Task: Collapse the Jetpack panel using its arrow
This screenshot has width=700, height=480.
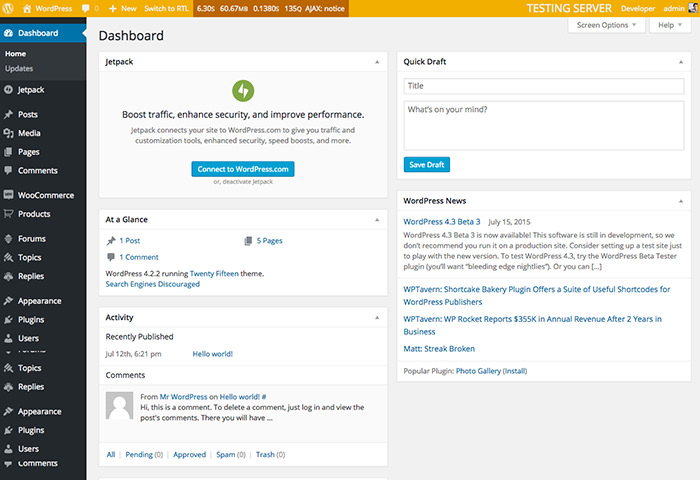Action: click(377, 62)
